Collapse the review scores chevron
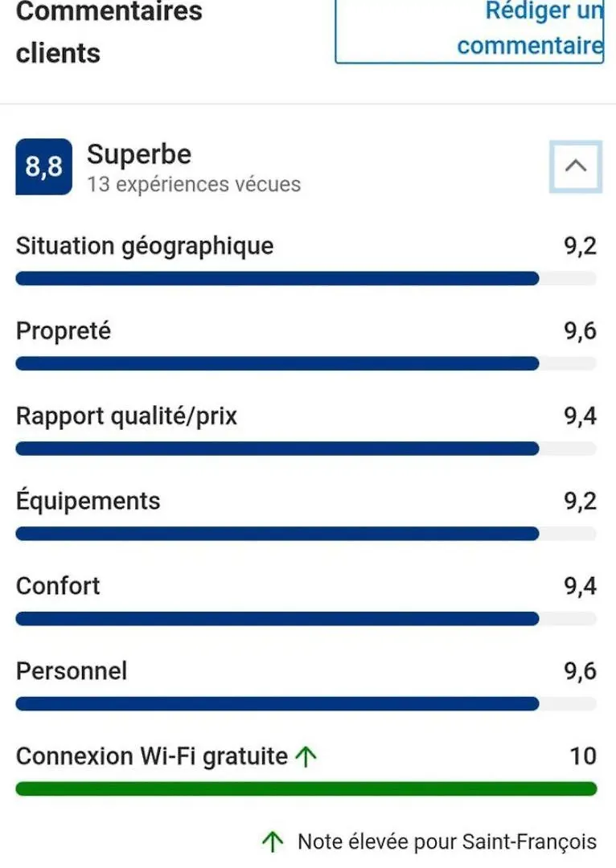This screenshot has width=616, height=868. tap(576, 166)
